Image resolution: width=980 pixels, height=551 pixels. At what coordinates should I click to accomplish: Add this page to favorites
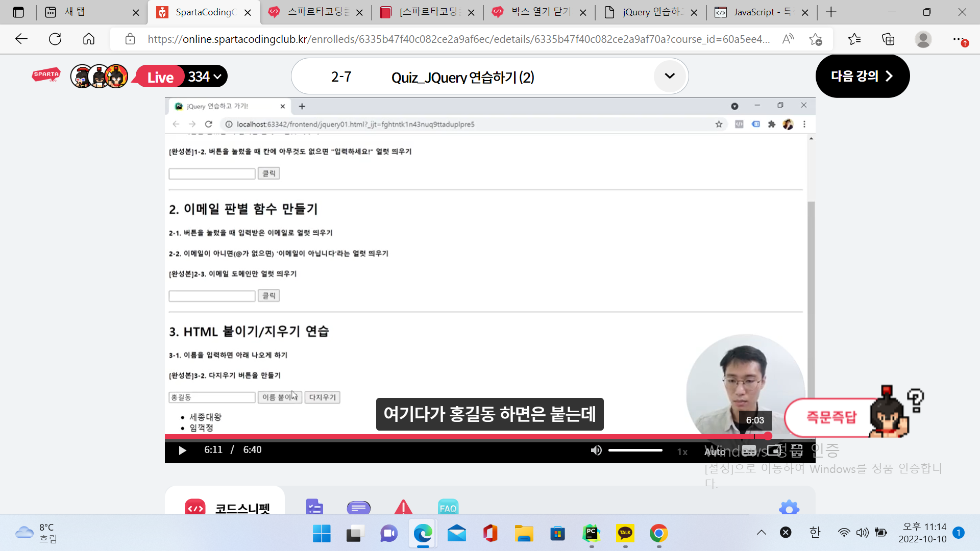pyautogui.click(x=816, y=39)
